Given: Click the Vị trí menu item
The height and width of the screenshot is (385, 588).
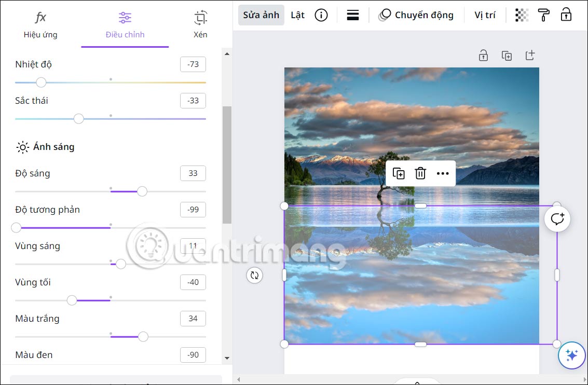Looking at the screenshot, I should (485, 15).
